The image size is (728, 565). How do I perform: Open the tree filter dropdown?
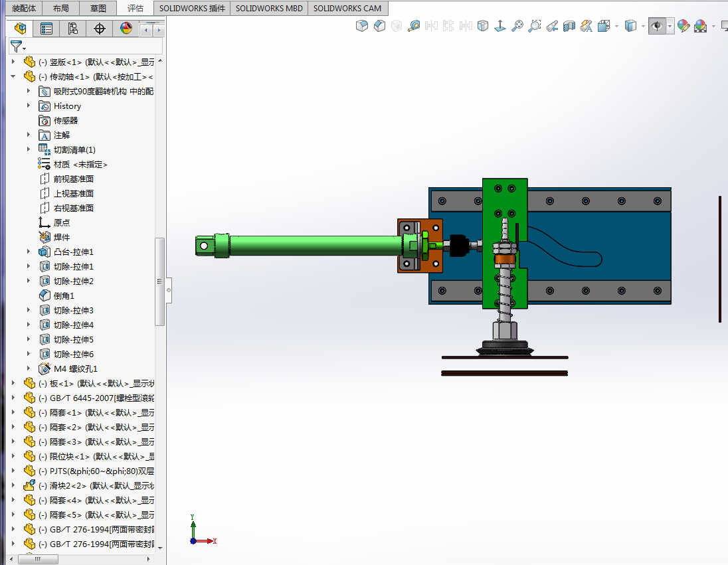[x=18, y=46]
